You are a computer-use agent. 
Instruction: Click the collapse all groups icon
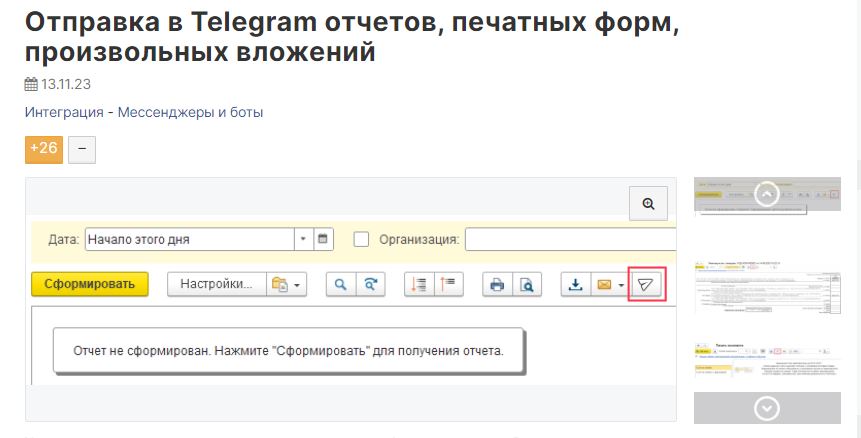pos(448,285)
